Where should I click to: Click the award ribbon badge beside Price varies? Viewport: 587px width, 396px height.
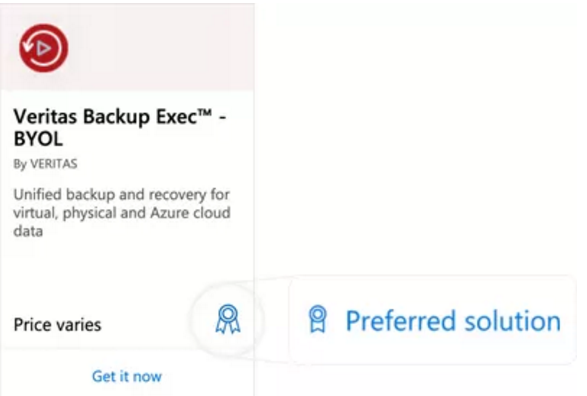(x=228, y=319)
